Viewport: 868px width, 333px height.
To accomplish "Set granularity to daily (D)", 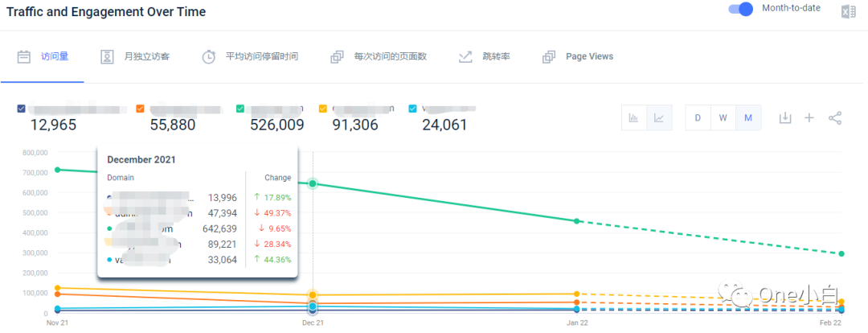I will coord(698,117).
